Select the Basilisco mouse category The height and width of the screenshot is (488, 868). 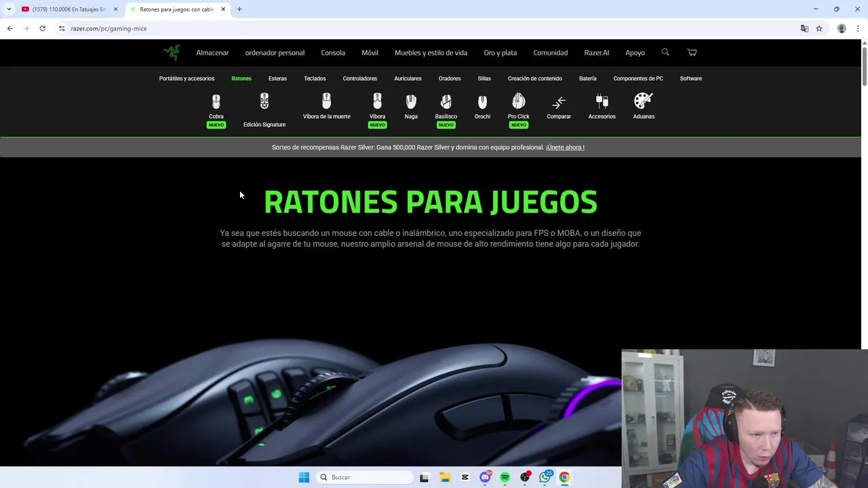click(x=446, y=110)
